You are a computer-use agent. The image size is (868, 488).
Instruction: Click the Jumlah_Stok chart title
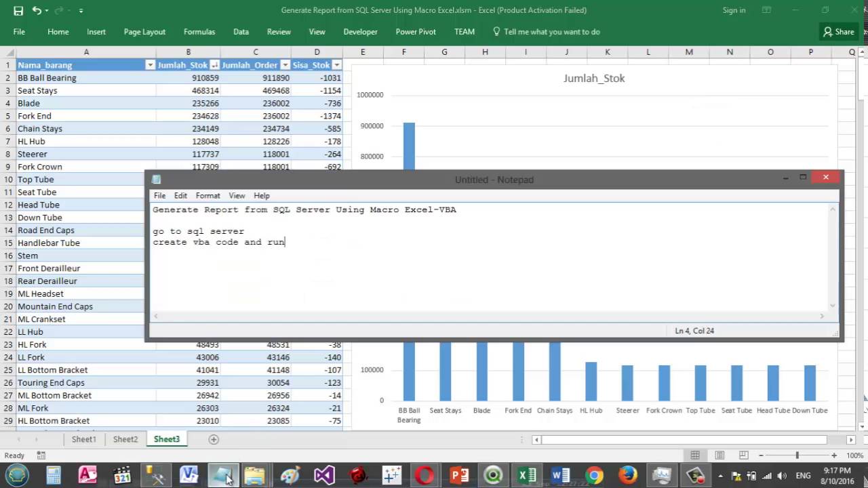click(594, 78)
